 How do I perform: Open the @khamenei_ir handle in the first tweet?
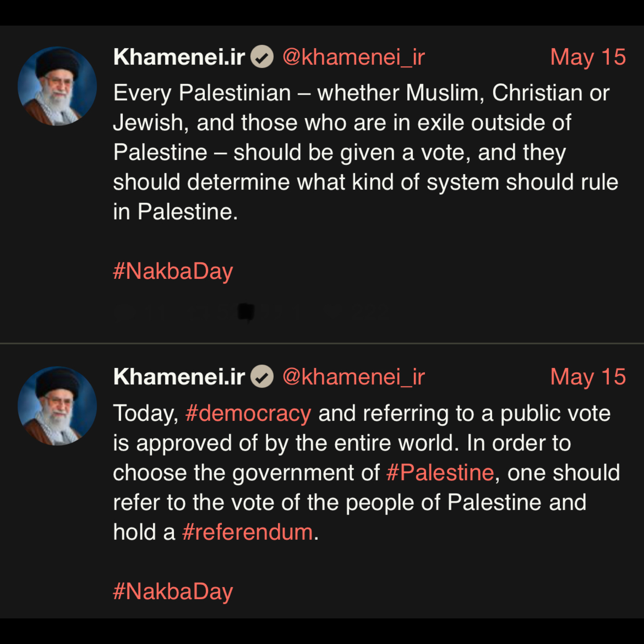353,57
